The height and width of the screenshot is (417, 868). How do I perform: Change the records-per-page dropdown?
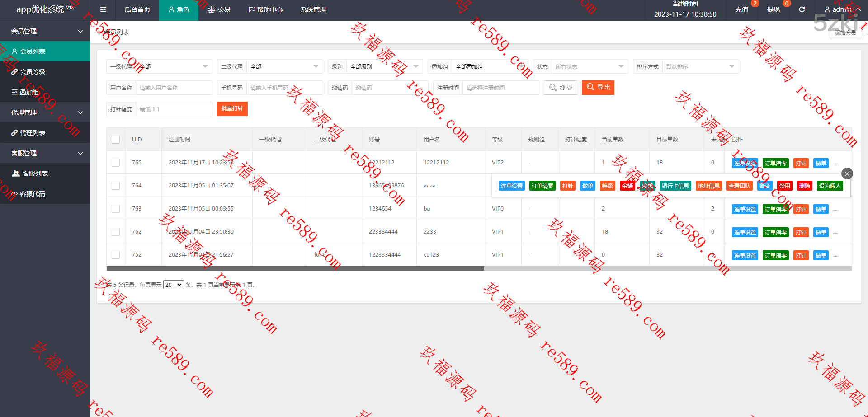tap(173, 285)
